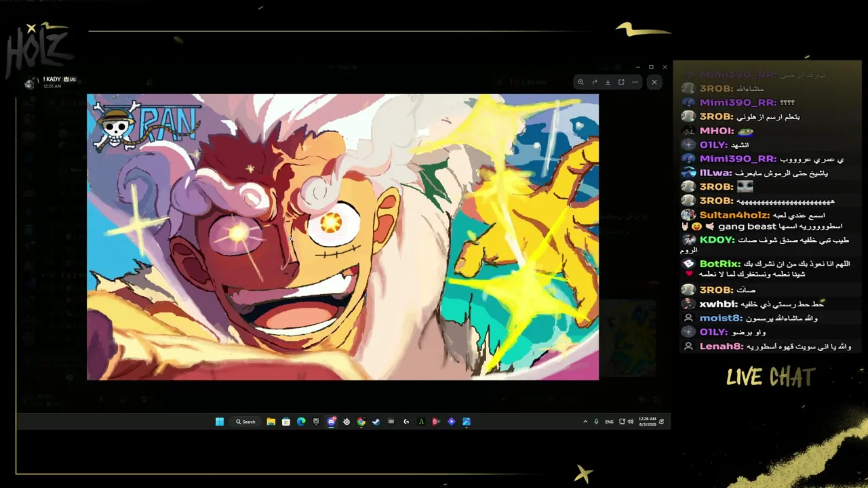The height and width of the screenshot is (488, 868).
Task: Switch input language via ENG indicator
Action: [x=609, y=422]
